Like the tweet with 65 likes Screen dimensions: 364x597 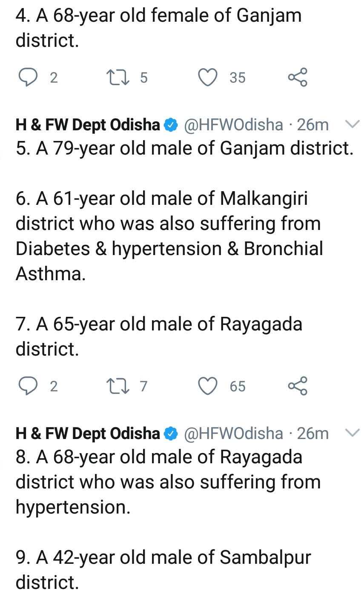click(208, 386)
